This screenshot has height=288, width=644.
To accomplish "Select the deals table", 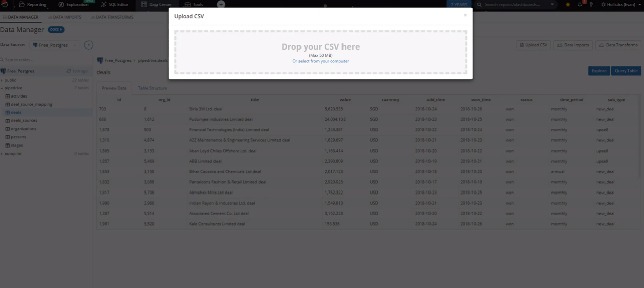I will [16, 112].
